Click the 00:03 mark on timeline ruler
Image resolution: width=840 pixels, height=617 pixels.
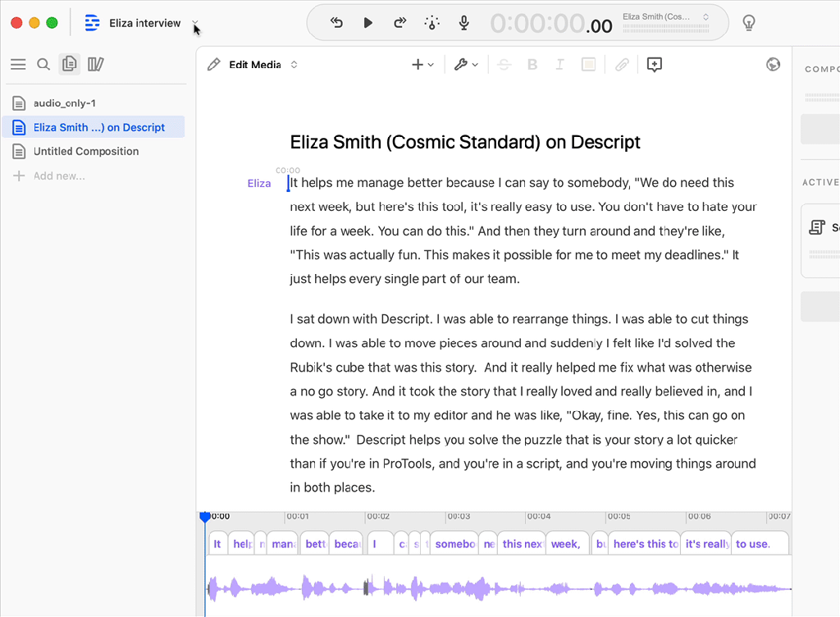click(459, 516)
